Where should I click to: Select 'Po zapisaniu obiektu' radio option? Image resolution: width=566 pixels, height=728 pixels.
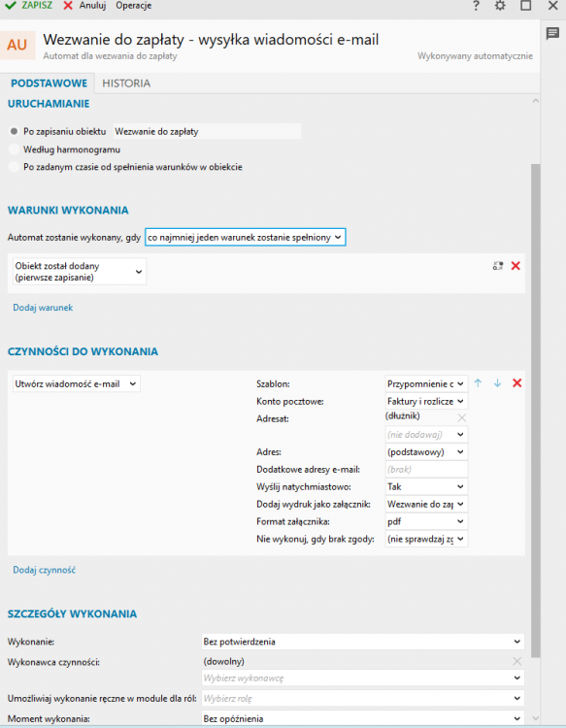point(14,131)
